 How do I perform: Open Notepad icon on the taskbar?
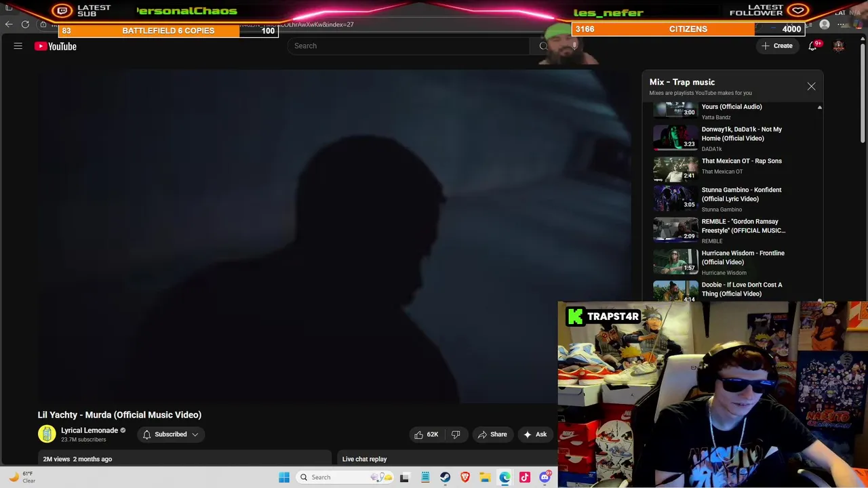click(425, 477)
